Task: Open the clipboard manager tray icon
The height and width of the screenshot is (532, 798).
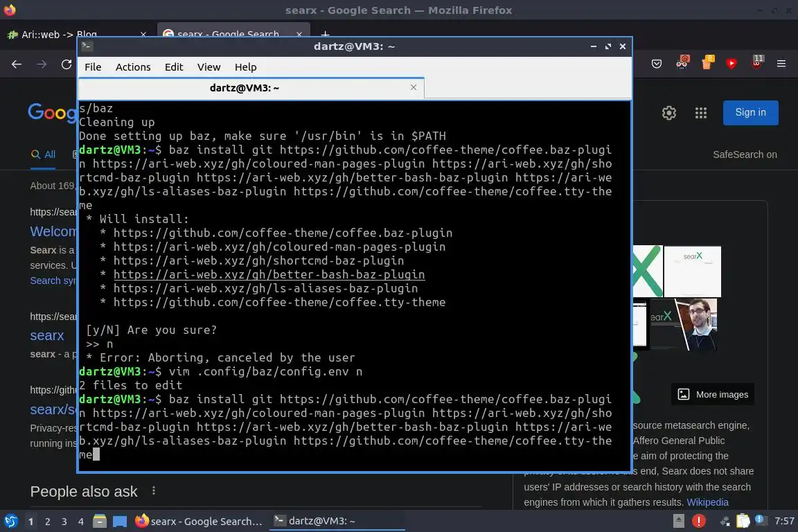Action: click(743, 521)
